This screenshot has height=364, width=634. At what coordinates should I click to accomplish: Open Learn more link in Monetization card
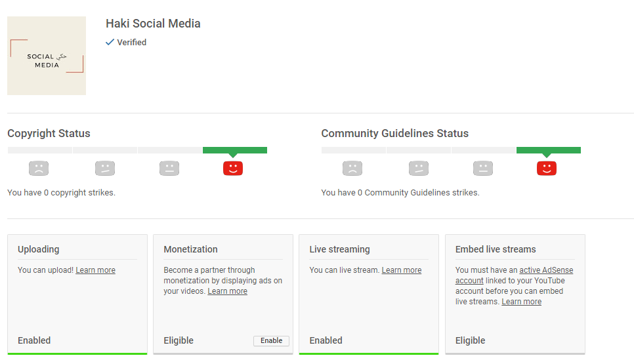227,291
